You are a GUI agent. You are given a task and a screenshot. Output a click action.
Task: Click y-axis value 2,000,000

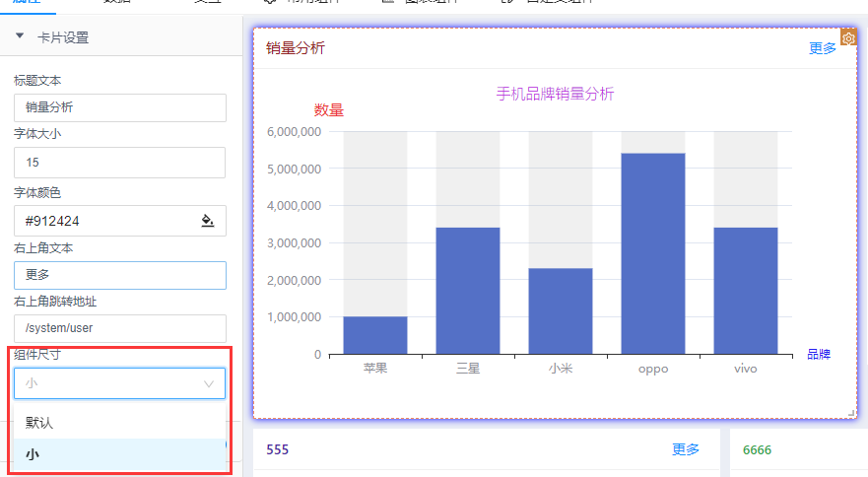pyautogui.click(x=294, y=280)
